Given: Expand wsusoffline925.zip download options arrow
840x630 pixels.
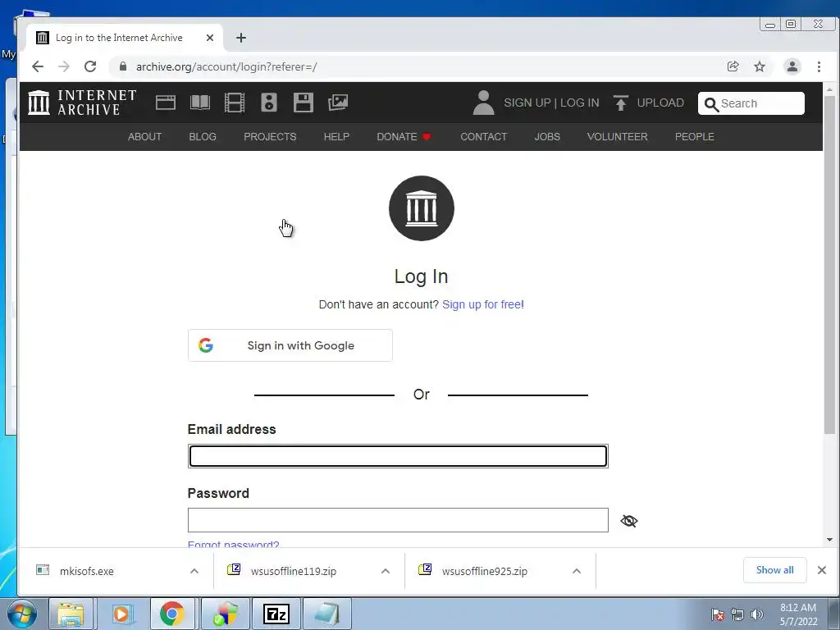Looking at the screenshot, I should point(577,571).
